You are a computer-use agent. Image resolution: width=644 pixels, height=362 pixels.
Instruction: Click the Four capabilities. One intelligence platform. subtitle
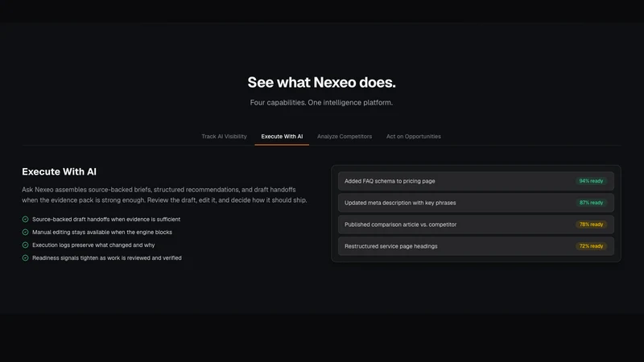pos(321,103)
